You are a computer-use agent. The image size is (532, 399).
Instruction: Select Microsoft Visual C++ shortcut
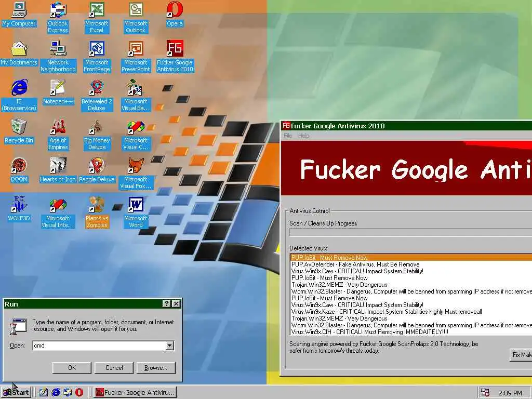[136, 135]
